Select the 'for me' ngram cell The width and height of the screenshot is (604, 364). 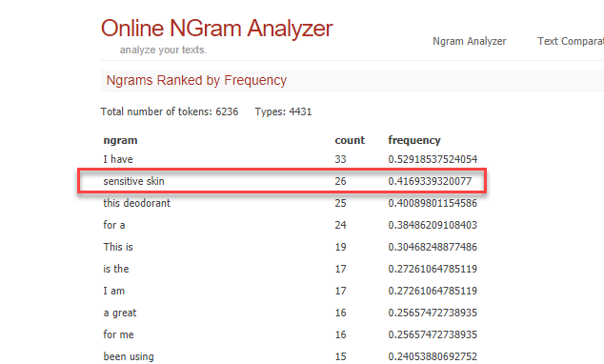pyautogui.click(x=118, y=334)
